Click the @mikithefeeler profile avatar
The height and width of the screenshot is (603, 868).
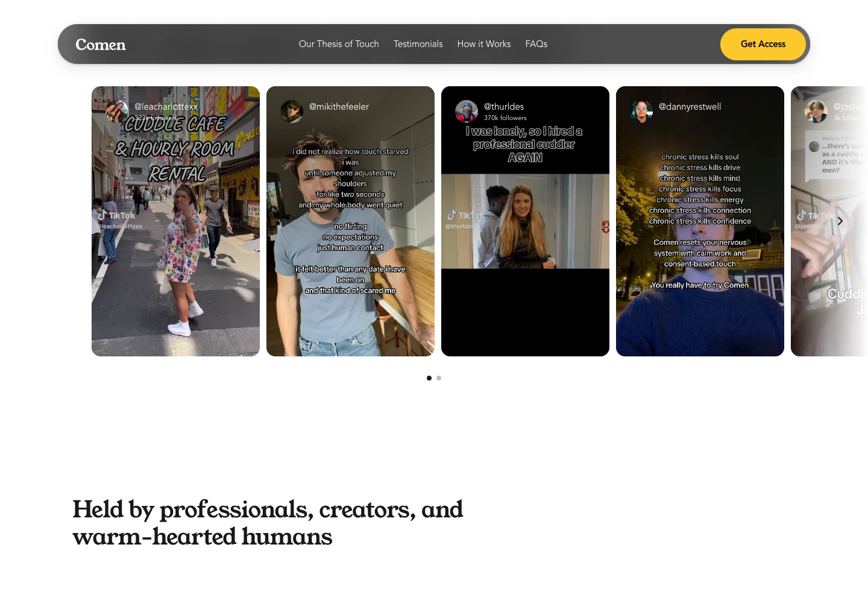click(x=292, y=112)
